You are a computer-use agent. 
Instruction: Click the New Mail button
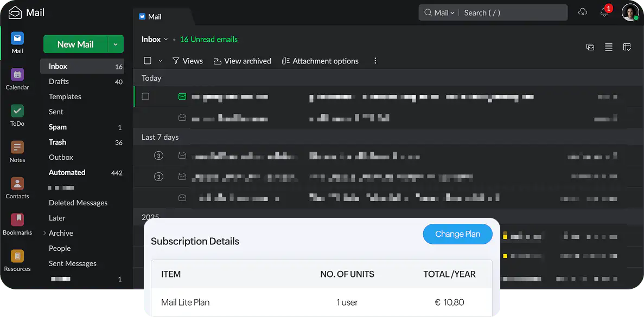coord(75,44)
